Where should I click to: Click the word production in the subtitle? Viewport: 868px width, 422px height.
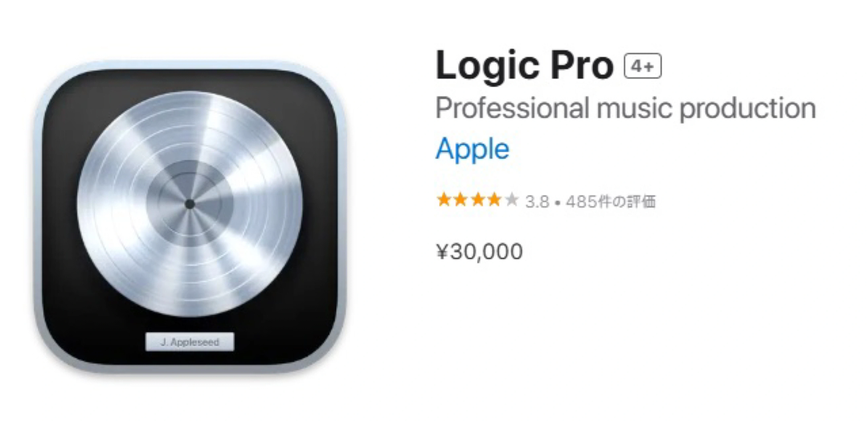(748, 109)
